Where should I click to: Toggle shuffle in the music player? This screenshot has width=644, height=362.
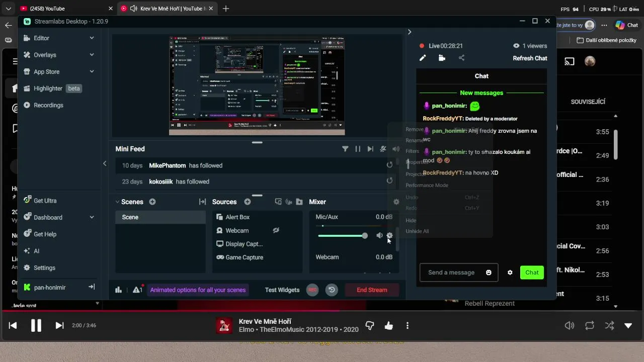coord(609,325)
